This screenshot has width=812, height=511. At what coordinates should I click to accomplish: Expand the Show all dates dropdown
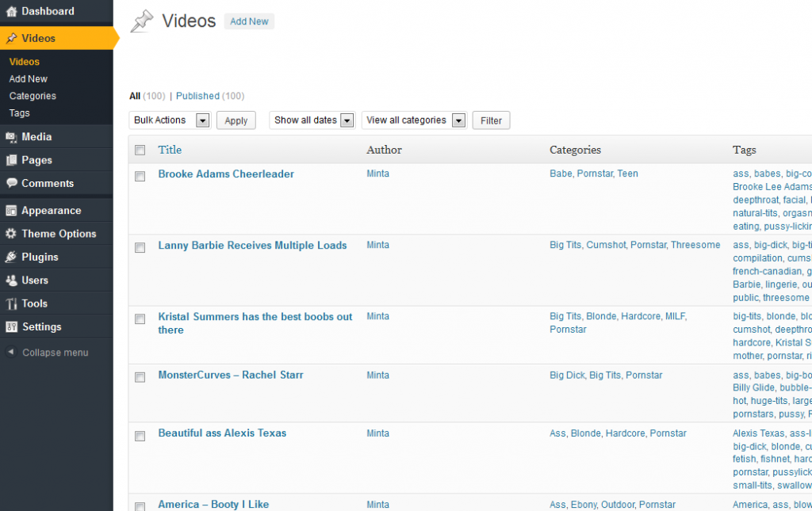pos(312,120)
